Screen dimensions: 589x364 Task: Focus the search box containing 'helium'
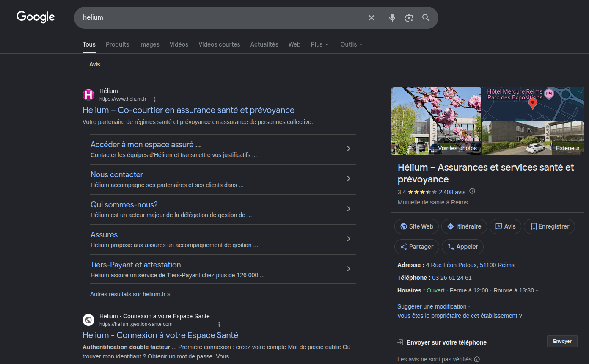(220, 18)
